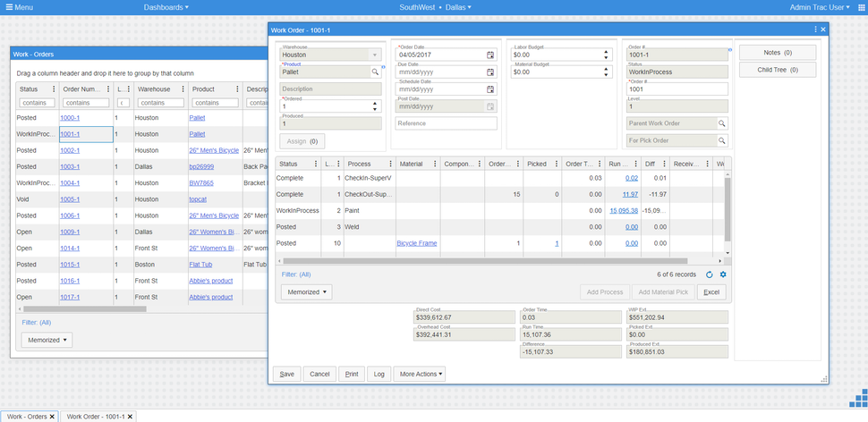Screen dimensions: 868x422
Task: Click the Reference input field
Action: pos(447,123)
